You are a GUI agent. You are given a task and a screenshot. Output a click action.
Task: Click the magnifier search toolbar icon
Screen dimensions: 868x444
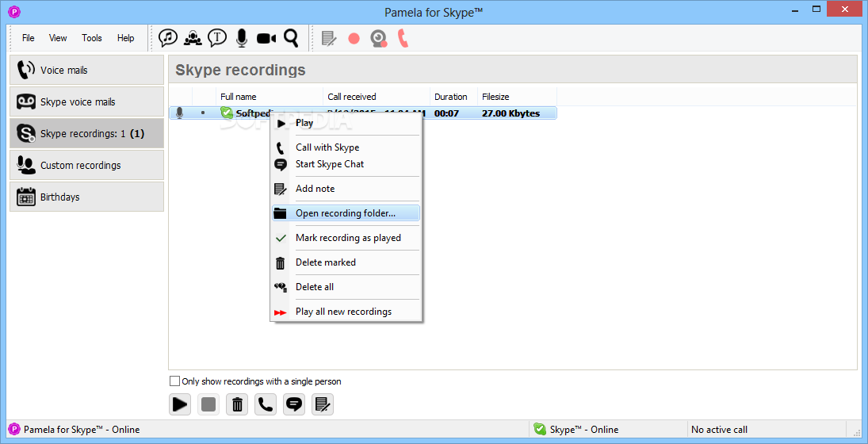tap(291, 37)
